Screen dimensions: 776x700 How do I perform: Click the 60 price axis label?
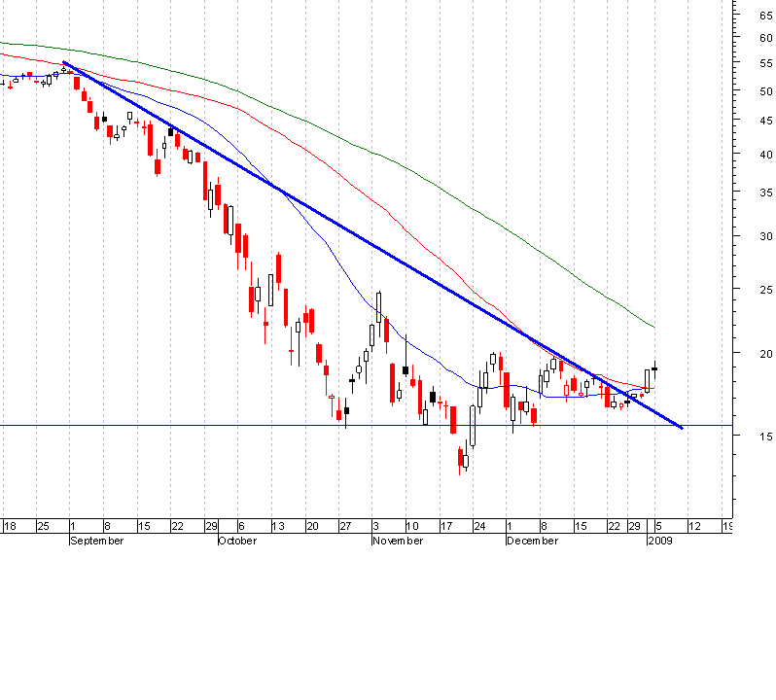tap(766, 38)
